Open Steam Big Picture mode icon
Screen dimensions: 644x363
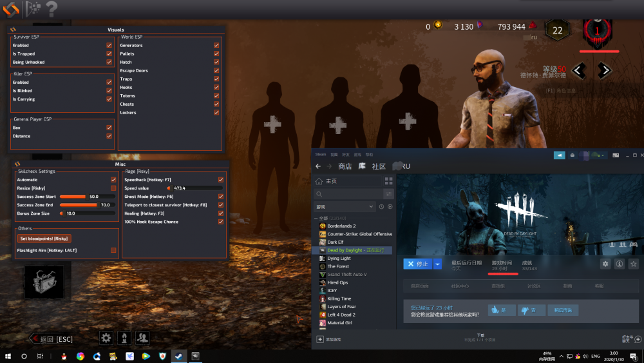(616, 155)
